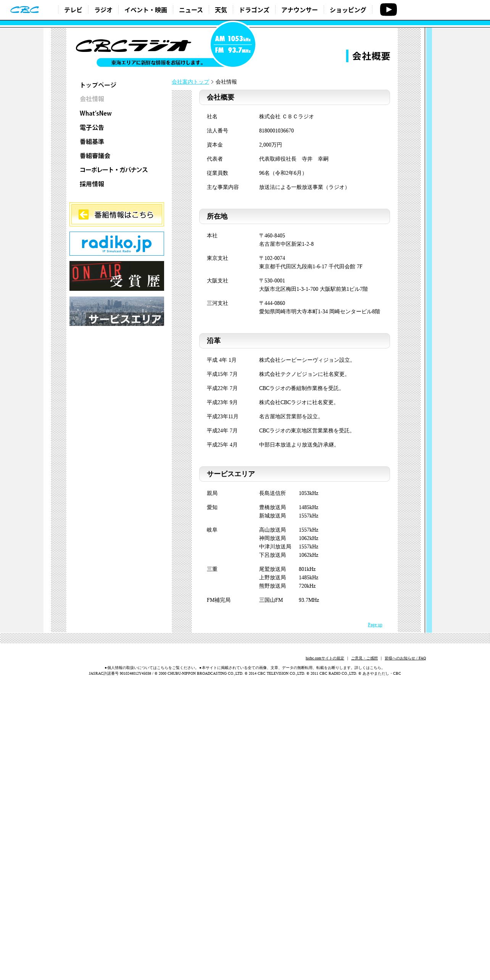Screen dimensions: 490x980
Task: Click the Page up link
Action: [375, 625]
